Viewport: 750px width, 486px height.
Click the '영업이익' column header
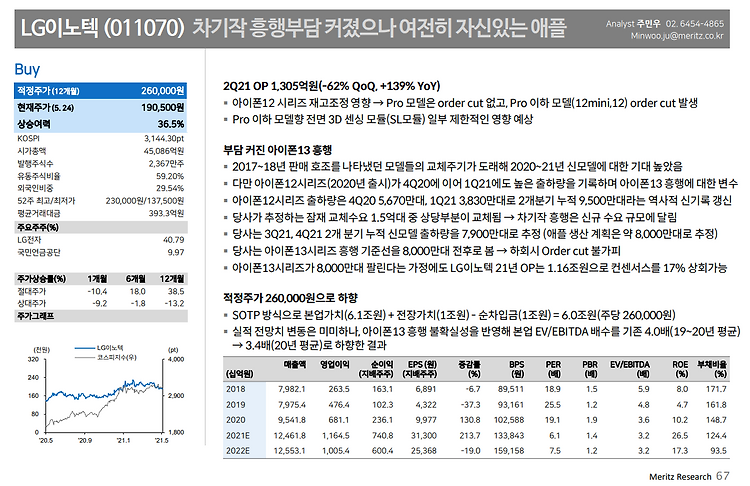(335, 364)
